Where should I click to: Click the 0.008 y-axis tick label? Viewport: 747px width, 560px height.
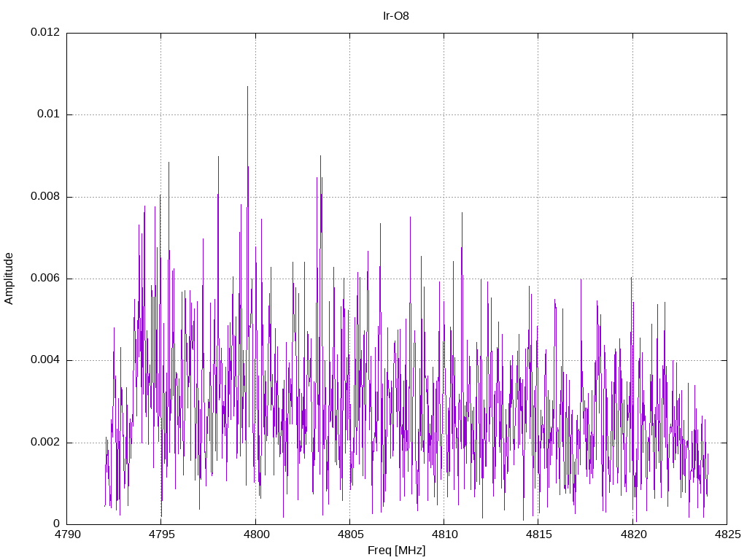tap(45, 196)
